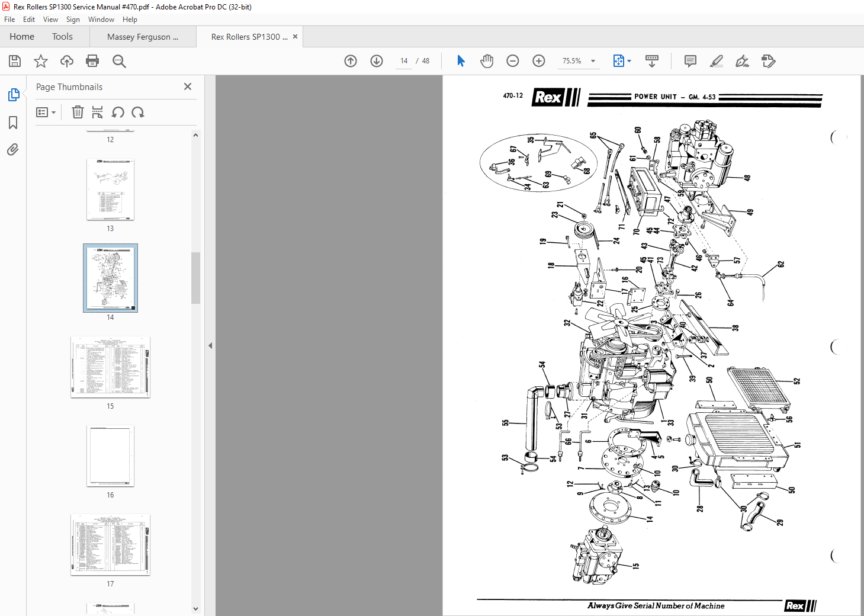
Task: Click 'Always Give Serial Number of Machine' text
Action: coord(656,605)
